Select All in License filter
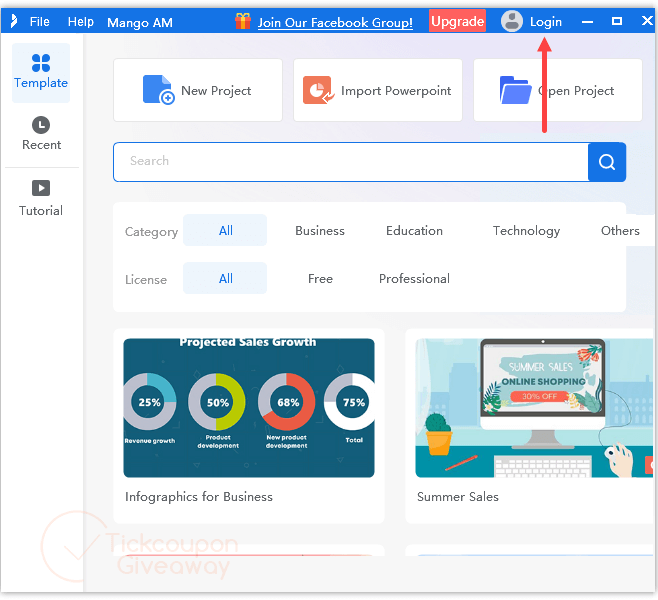 coord(225,278)
